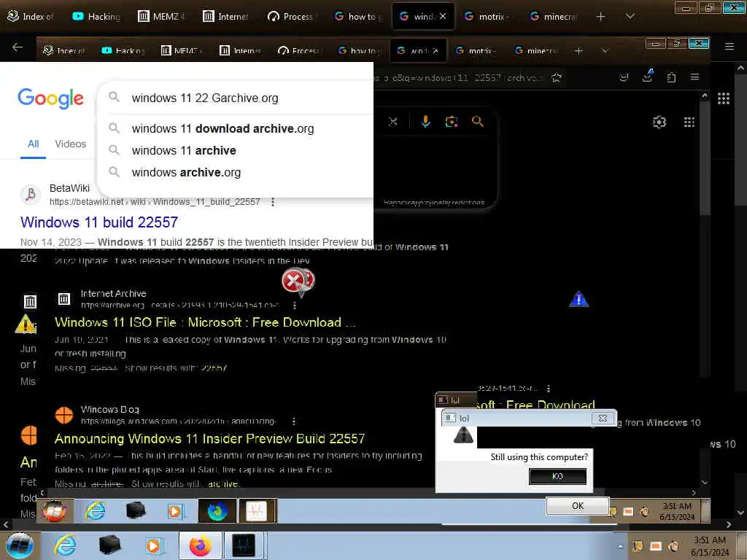
Task: Open 'Announcing Windows 11 Insider Preview Build 22557' link
Action: click(209, 438)
